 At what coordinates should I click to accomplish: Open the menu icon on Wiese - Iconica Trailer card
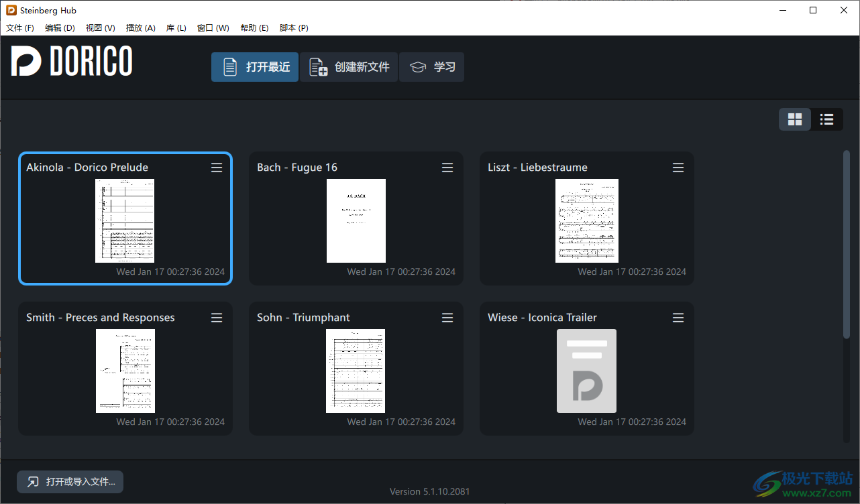tap(678, 318)
